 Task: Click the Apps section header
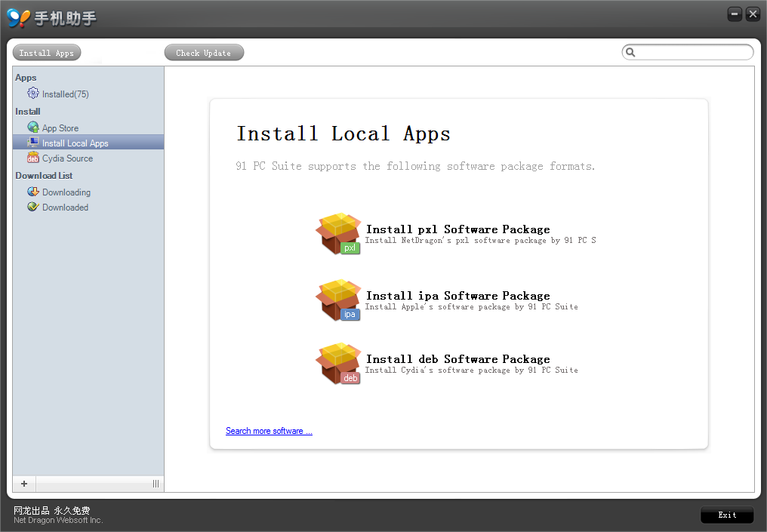coord(26,78)
